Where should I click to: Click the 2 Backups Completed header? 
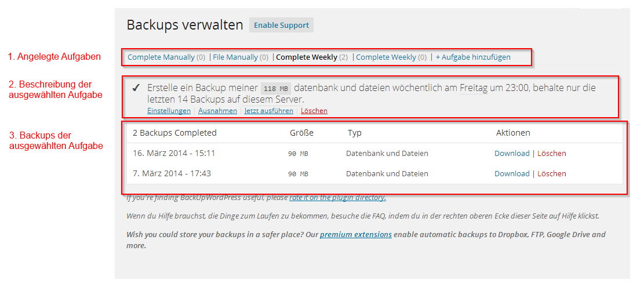(x=174, y=133)
